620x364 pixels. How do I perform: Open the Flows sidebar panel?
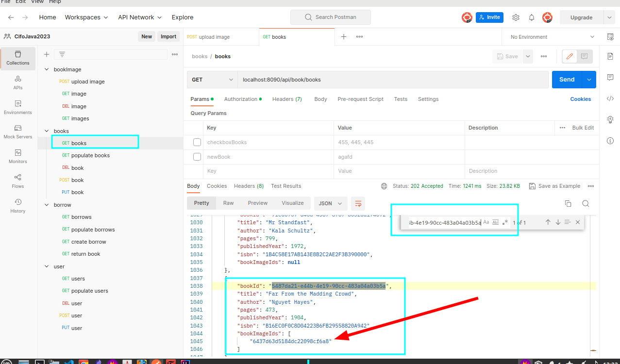18,181
